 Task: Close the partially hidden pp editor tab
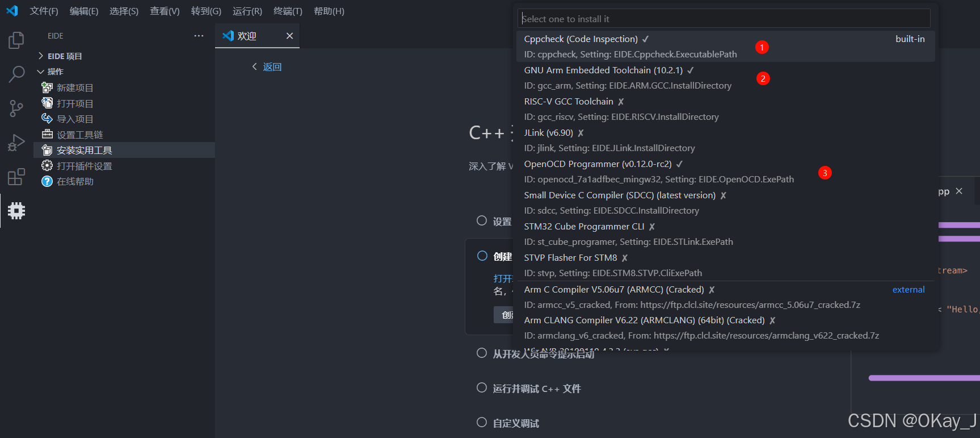(x=959, y=191)
